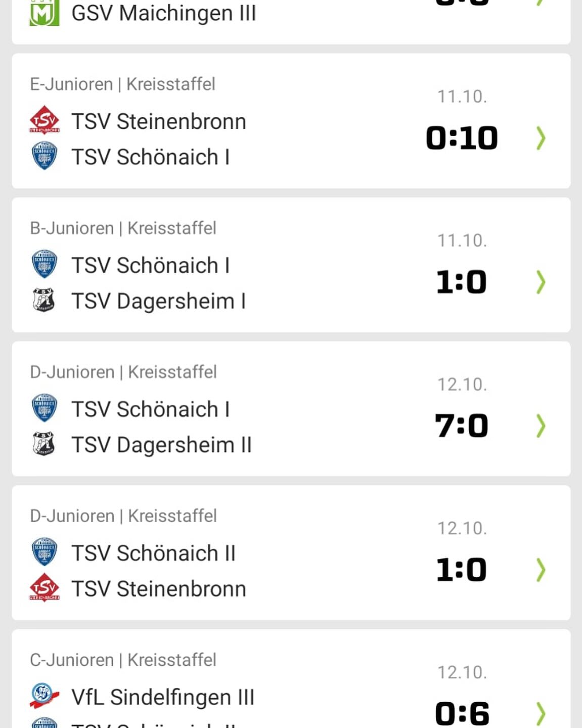The height and width of the screenshot is (728, 582).
Task: Open VfL Sindelfingen III team link
Action: (162, 697)
